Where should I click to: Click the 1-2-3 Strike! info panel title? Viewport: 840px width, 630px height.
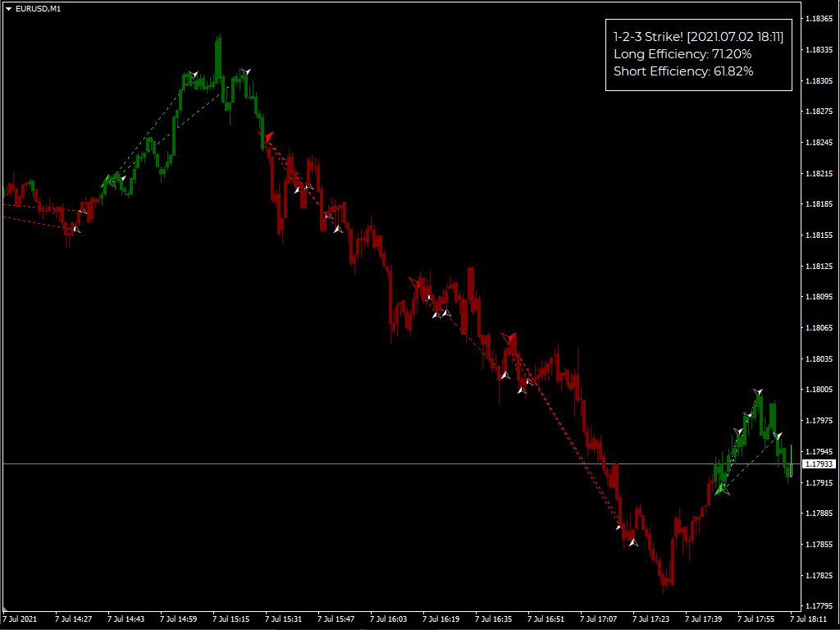pyautogui.click(x=698, y=37)
